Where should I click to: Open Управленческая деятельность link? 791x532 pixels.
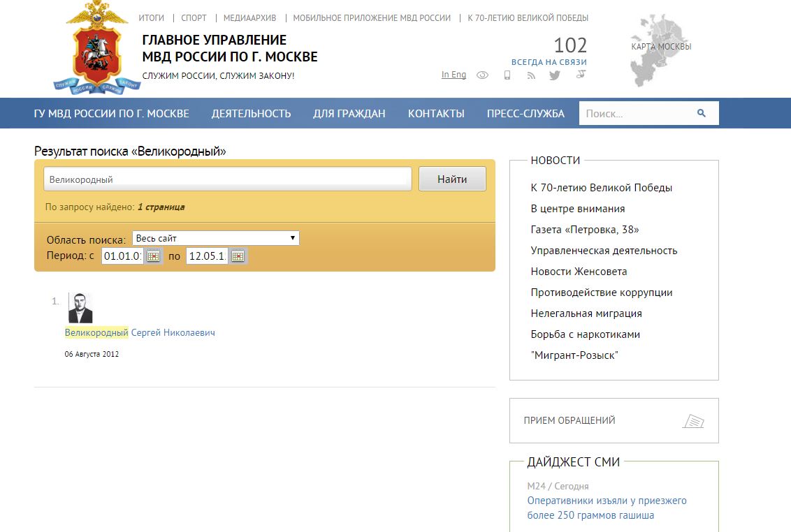(604, 251)
